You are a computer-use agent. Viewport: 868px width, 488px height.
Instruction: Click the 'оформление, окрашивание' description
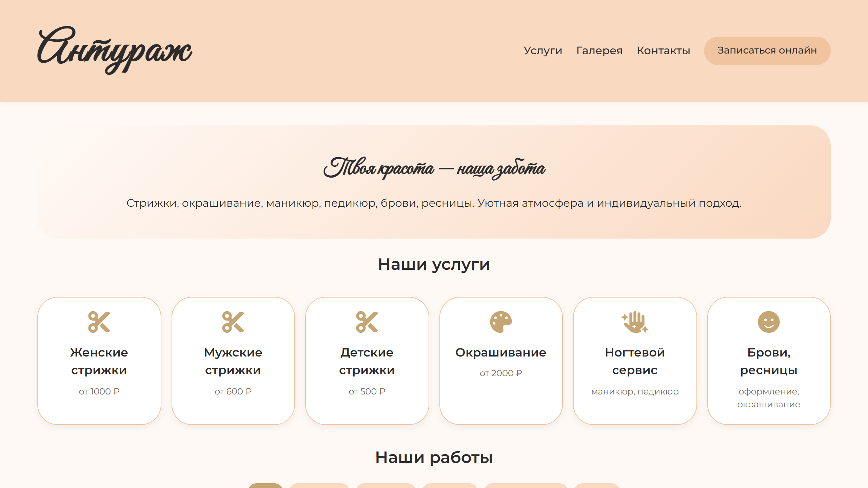click(x=769, y=398)
